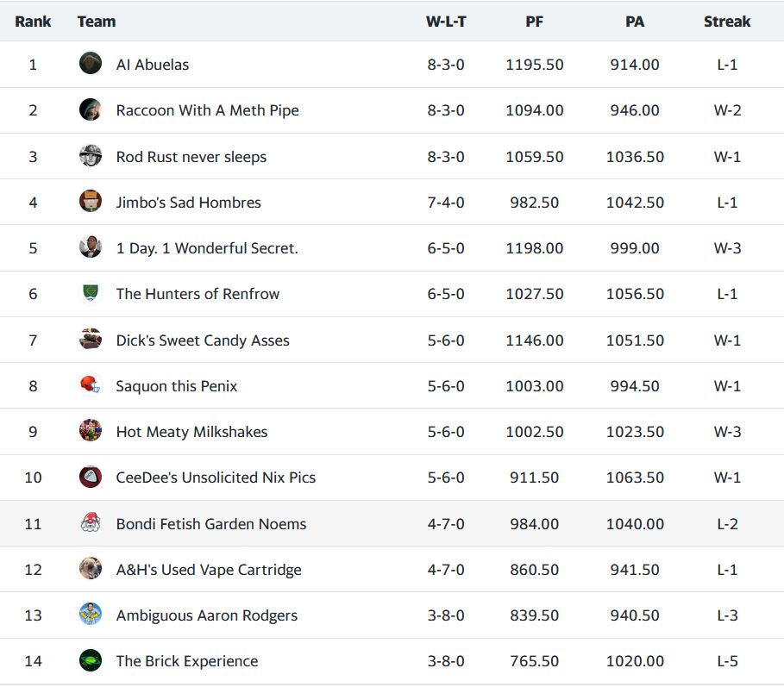Click Jimbo's Sad Hombres team avatar
Screen dimensions: 784x687
(91, 202)
